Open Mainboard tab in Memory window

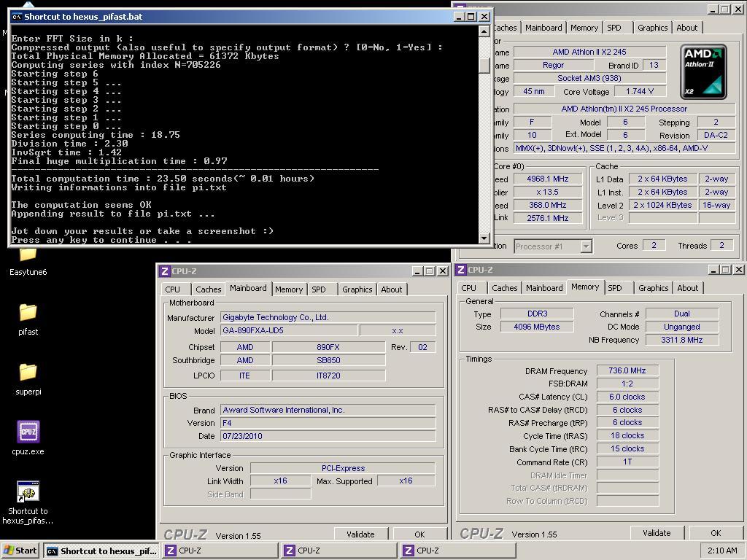(x=544, y=287)
